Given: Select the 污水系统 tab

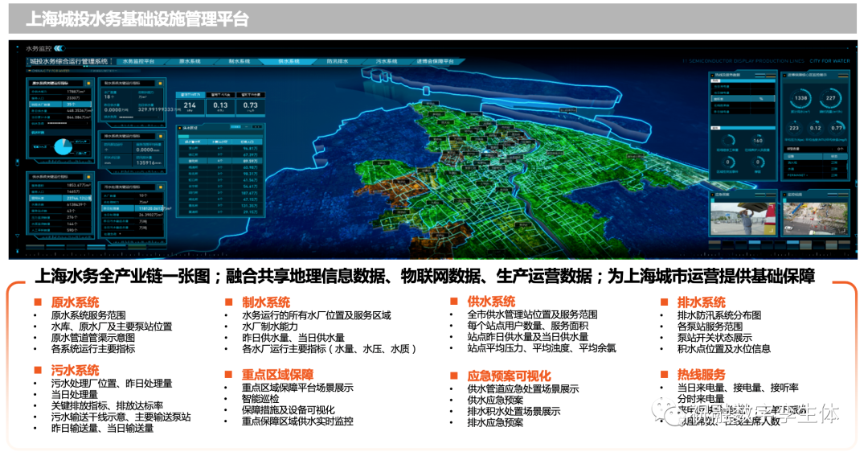Looking at the screenshot, I should coord(387,61).
